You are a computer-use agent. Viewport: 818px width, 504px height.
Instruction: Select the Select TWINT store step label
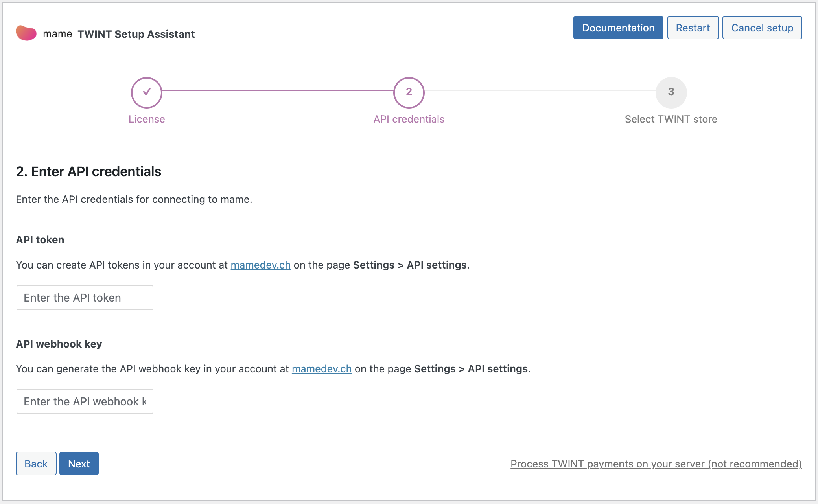[671, 119]
